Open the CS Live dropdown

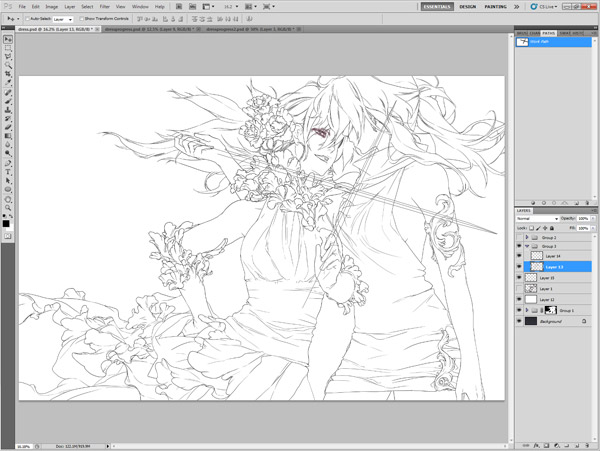pyautogui.click(x=544, y=7)
